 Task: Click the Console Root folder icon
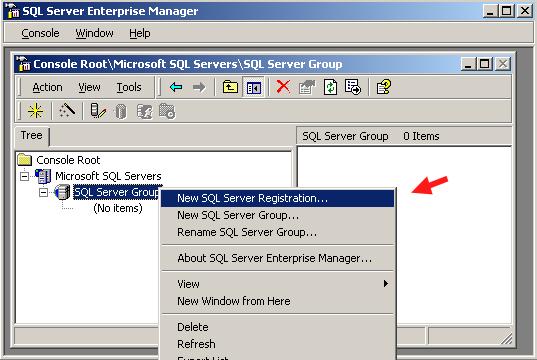[25, 160]
